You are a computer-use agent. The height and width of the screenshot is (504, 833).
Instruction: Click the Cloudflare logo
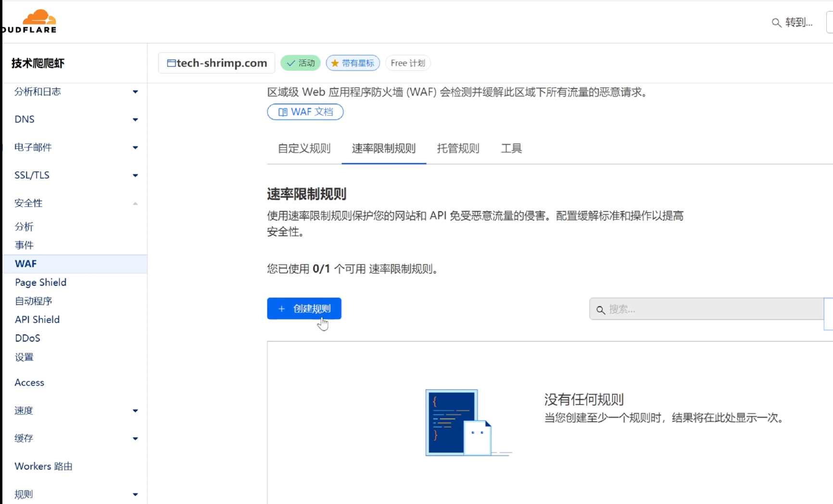[x=29, y=22]
